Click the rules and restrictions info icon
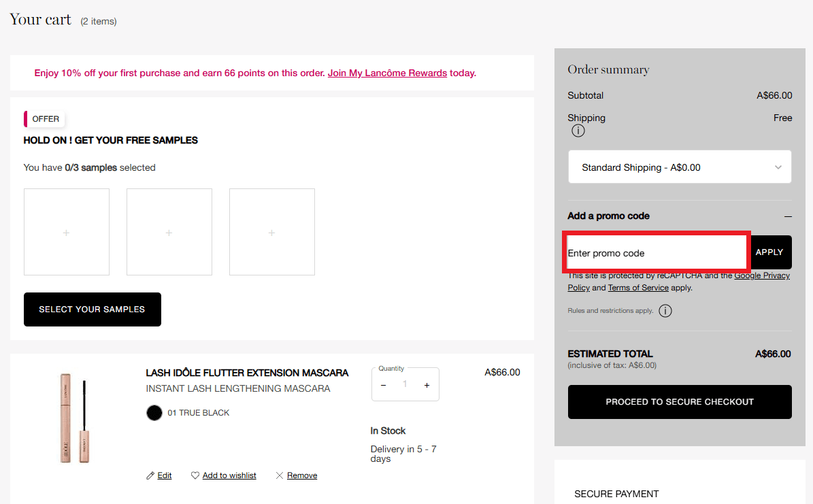Image resolution: width=813 pixels, height=504 pixels. pos(665,311)
